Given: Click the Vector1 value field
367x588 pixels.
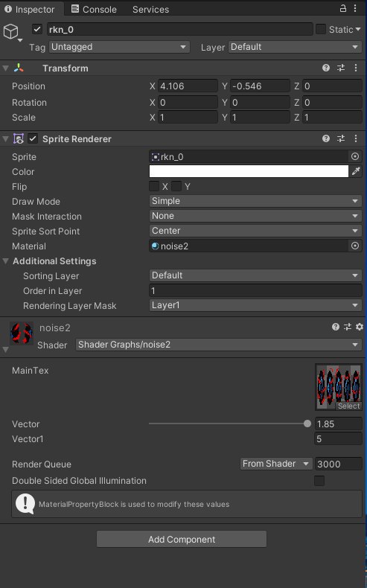Looking at the screenshot, I should (x=338, y=438).
